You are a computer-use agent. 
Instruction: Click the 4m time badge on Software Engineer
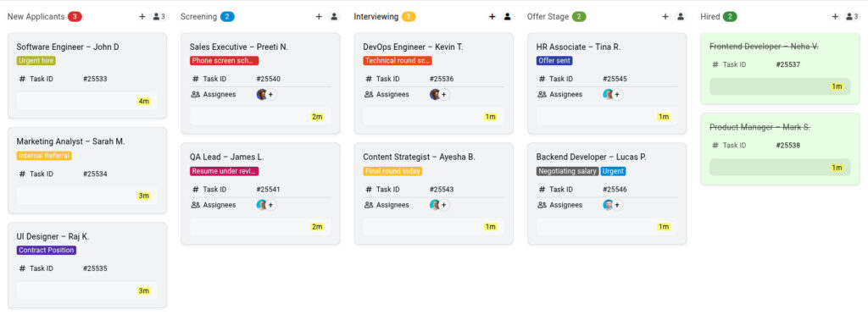144,101
